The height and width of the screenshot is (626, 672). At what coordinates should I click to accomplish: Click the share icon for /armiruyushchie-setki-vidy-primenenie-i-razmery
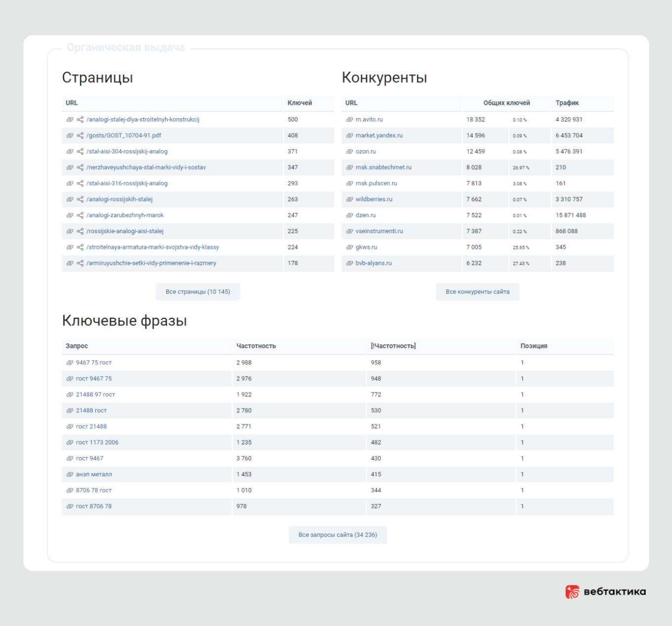[x=79, y=263]
